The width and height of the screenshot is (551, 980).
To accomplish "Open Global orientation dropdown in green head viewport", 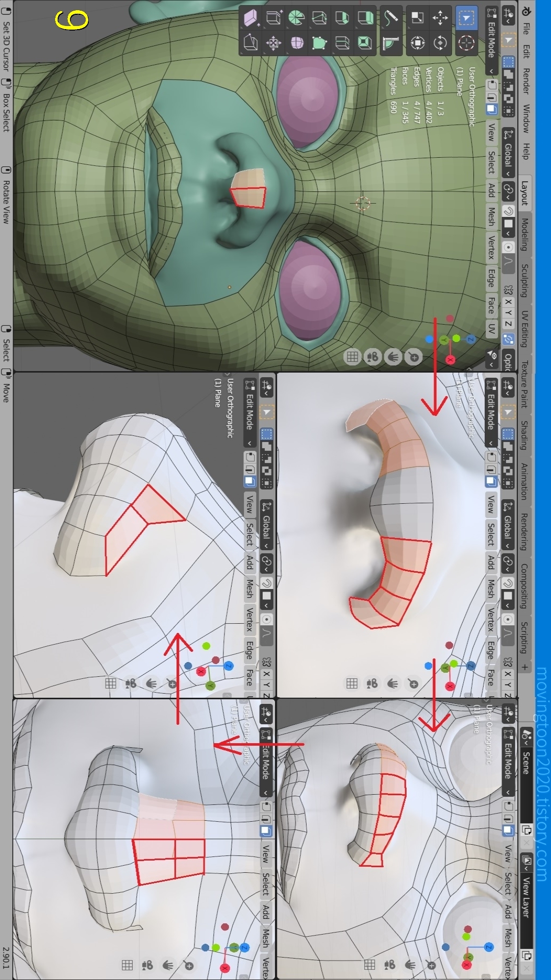I will pyautogui.click(x=508, y=153).
